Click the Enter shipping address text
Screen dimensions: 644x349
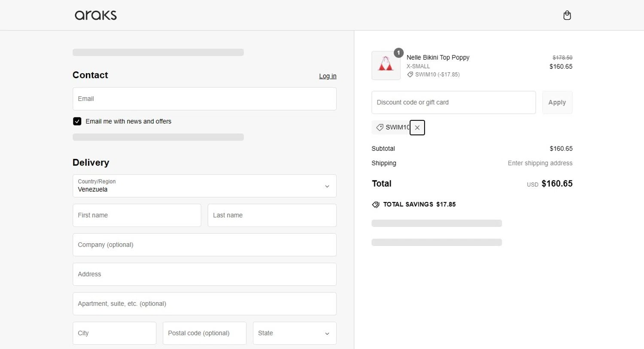point(540,163)
